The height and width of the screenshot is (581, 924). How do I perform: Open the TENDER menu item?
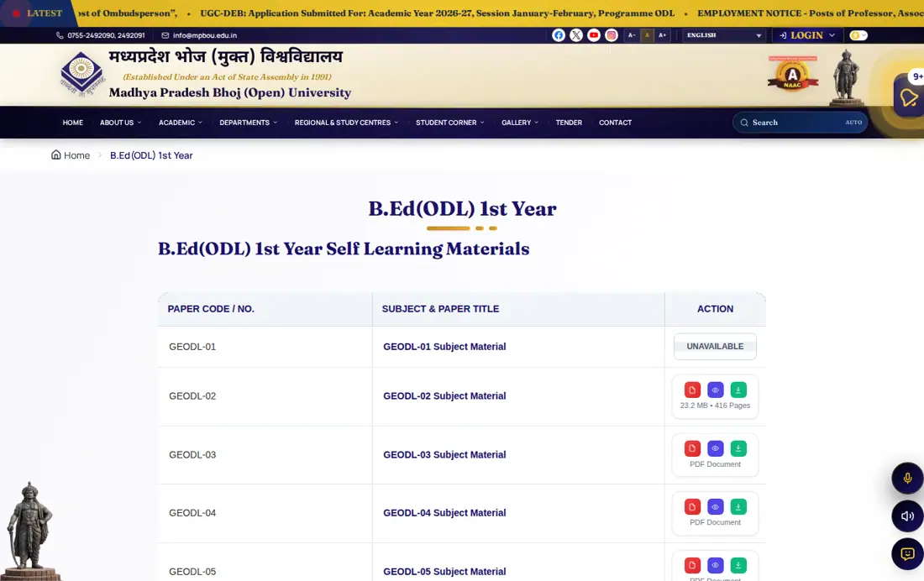pyautogui.click(x=569, y=123)
